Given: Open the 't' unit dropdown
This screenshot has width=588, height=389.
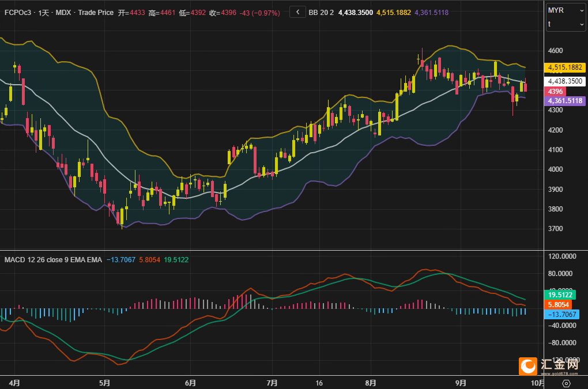Looking at the screenshot, I should 566,24.
